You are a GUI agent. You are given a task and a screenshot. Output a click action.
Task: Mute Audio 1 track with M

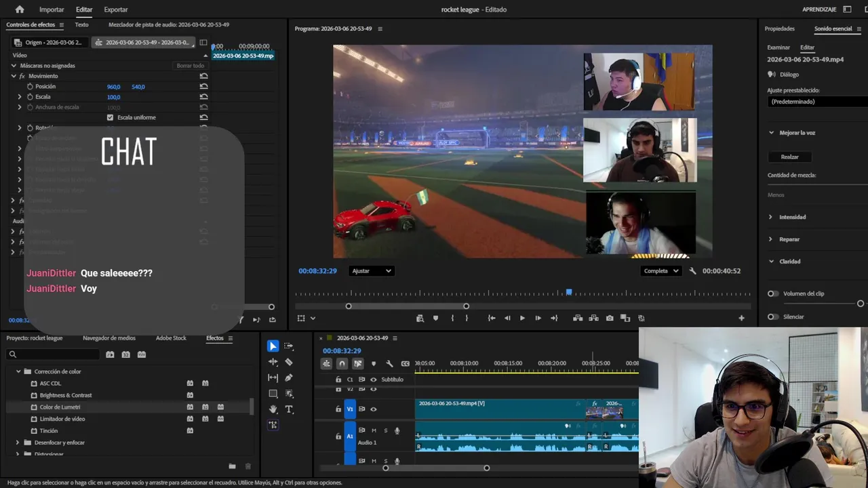[x=374, y=430]
